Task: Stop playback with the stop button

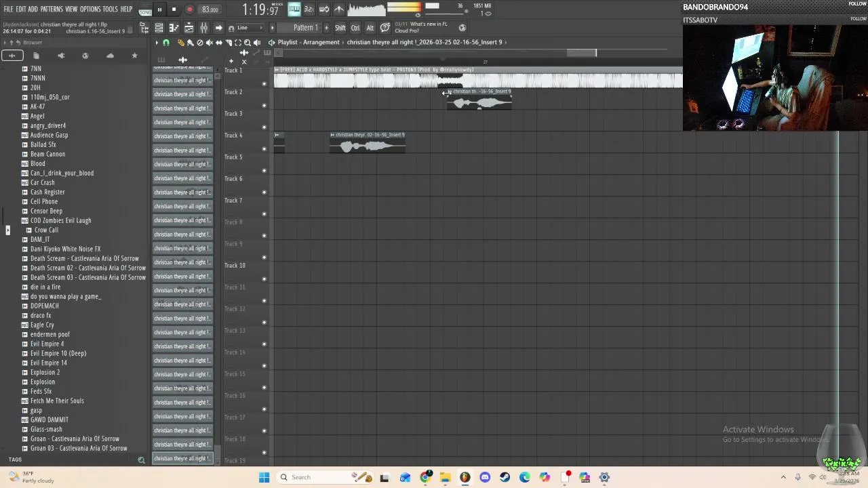Action: tap(174, 9)
